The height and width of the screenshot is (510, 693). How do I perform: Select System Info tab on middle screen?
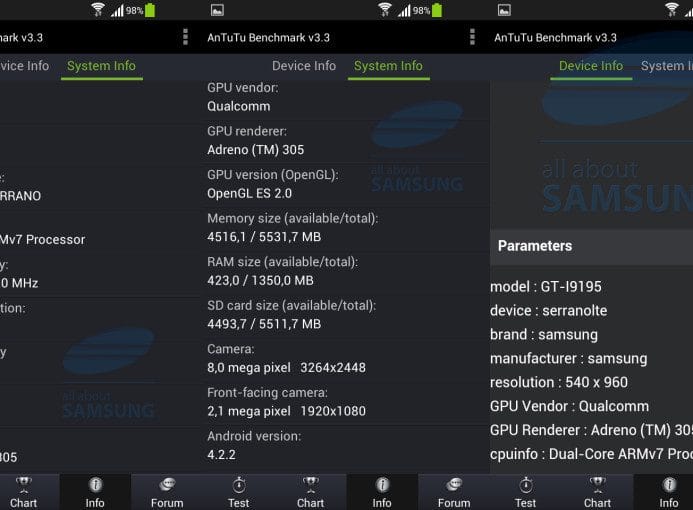click(x=388, y=66)
